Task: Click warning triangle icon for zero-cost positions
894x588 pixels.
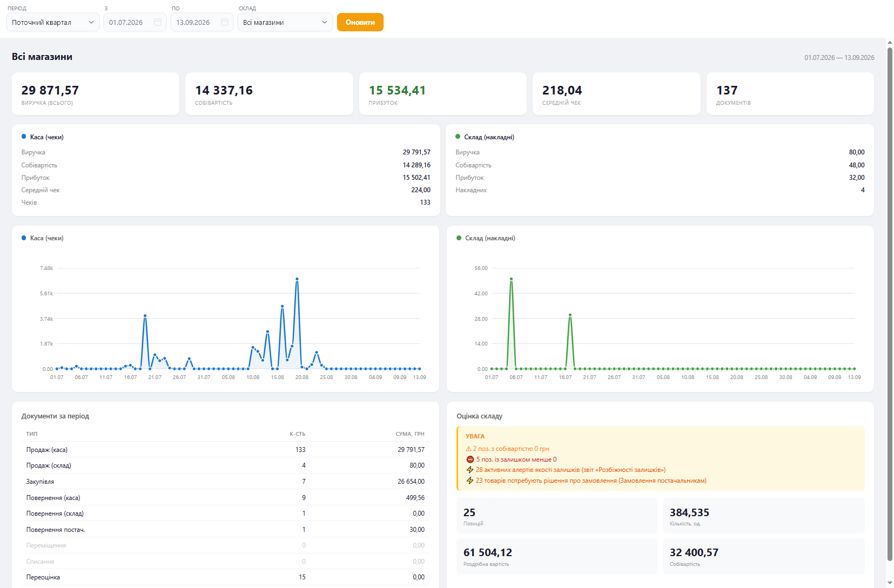Action: [x=469, y=449]
